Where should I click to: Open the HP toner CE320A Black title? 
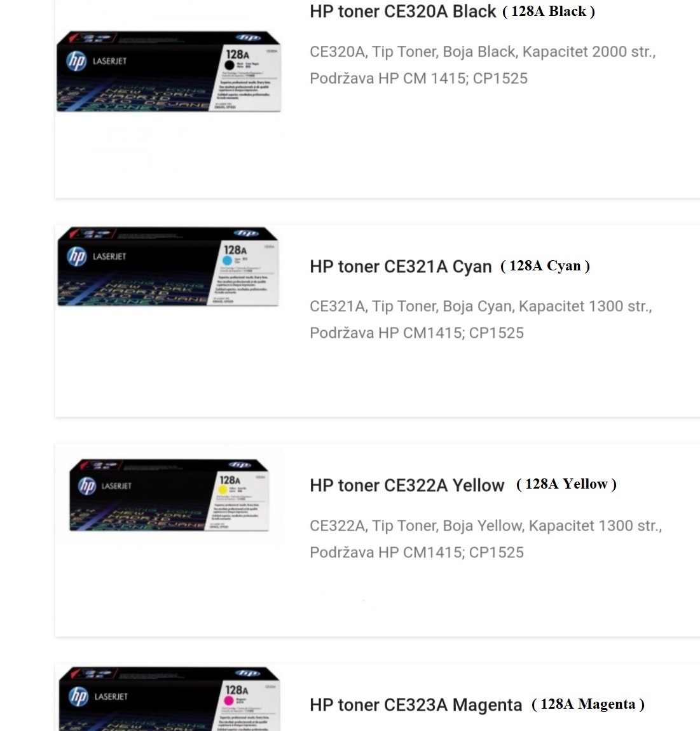tap(402, 11)
